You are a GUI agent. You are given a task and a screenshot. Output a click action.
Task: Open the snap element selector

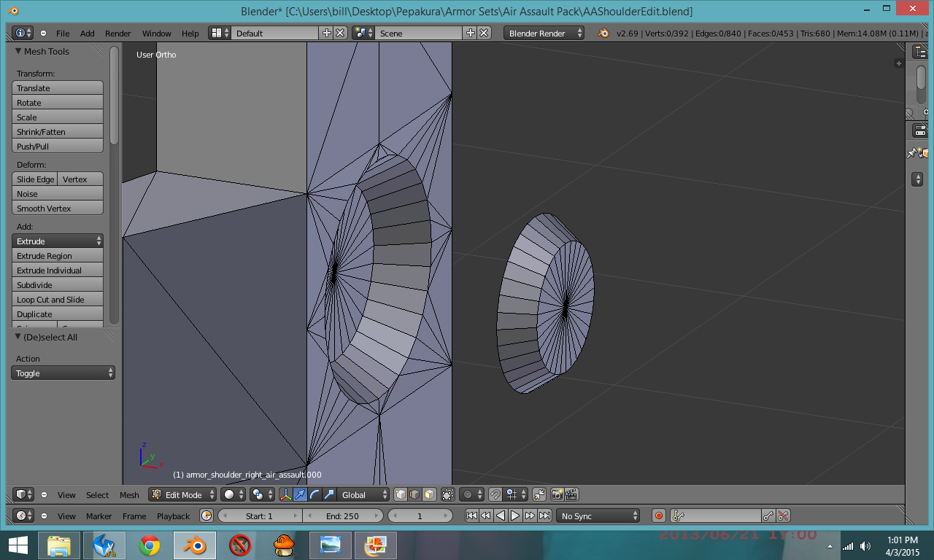(515, 494)
